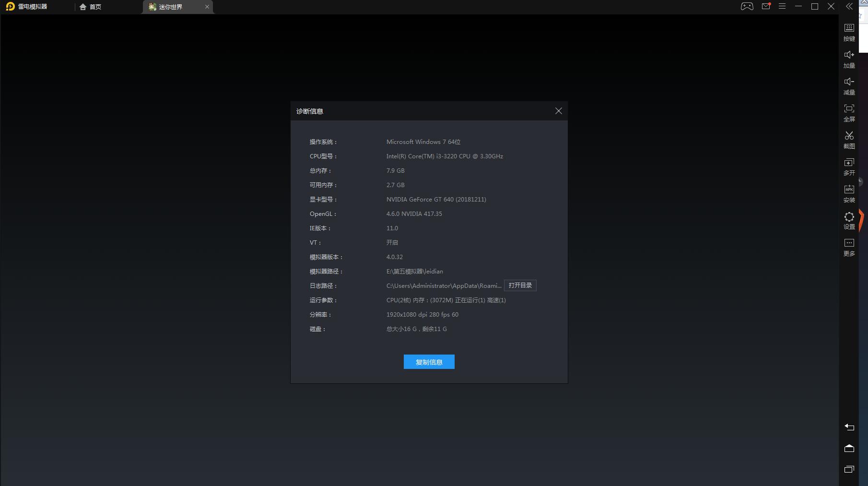868x486 pixels.
Task: Collapse the sidebar with double-chevron arrow
Action: pos(849,6)
